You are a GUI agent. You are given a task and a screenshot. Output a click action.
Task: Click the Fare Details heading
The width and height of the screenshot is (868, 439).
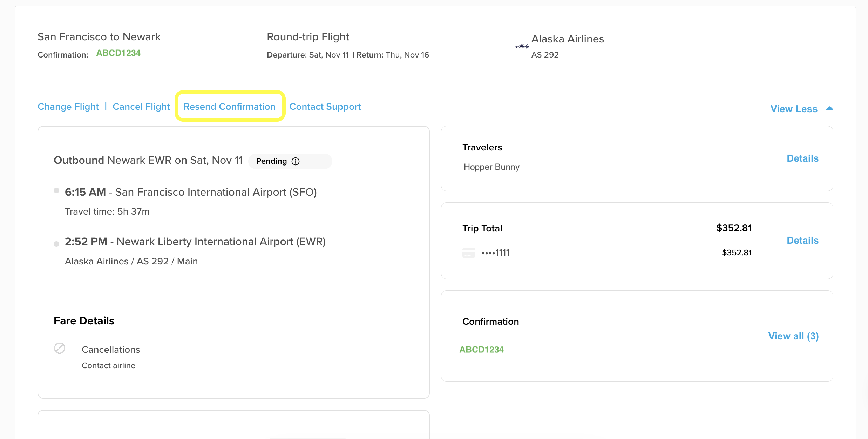click(x=84, y=321)
